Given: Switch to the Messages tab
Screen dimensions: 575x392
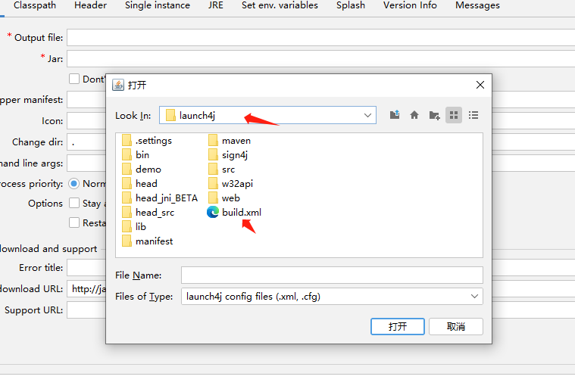Looking at the screenshot, I should click(x=477, y=5).
